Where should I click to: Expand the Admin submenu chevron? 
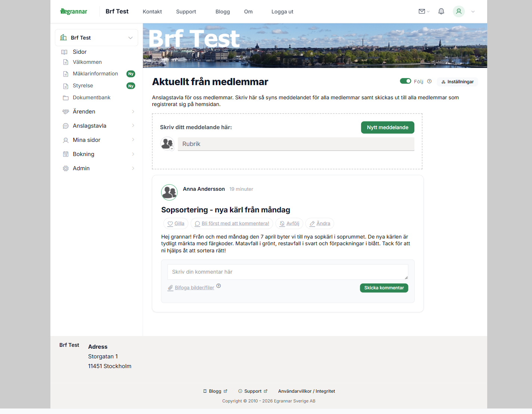133,168
